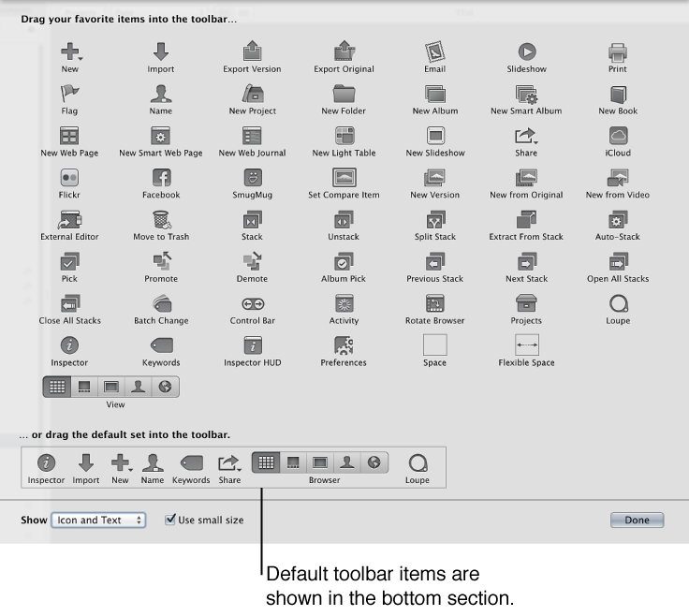
Task: Select the Split Stack icon
Action: pos(435,220)
